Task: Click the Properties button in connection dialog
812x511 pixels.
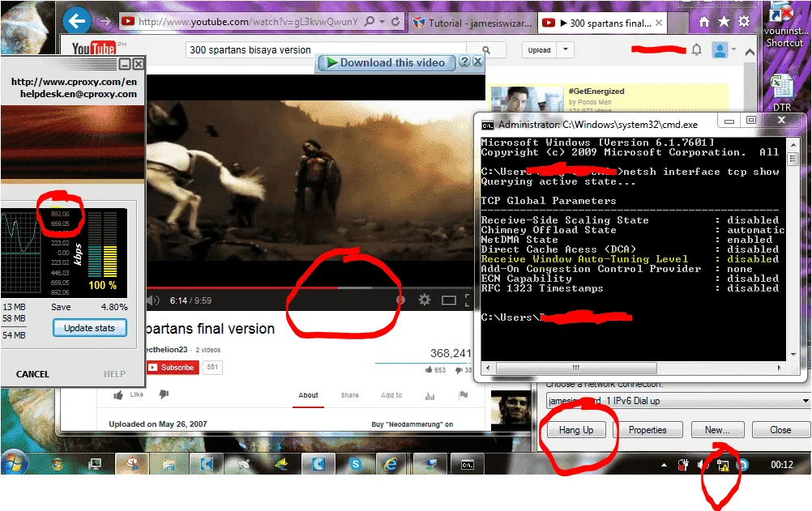Action: point(647,430)
